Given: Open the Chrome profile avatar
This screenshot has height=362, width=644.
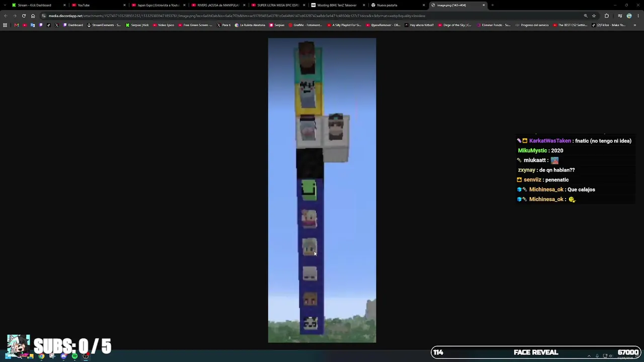Looking at the screenshot, I should click(629, 16).
